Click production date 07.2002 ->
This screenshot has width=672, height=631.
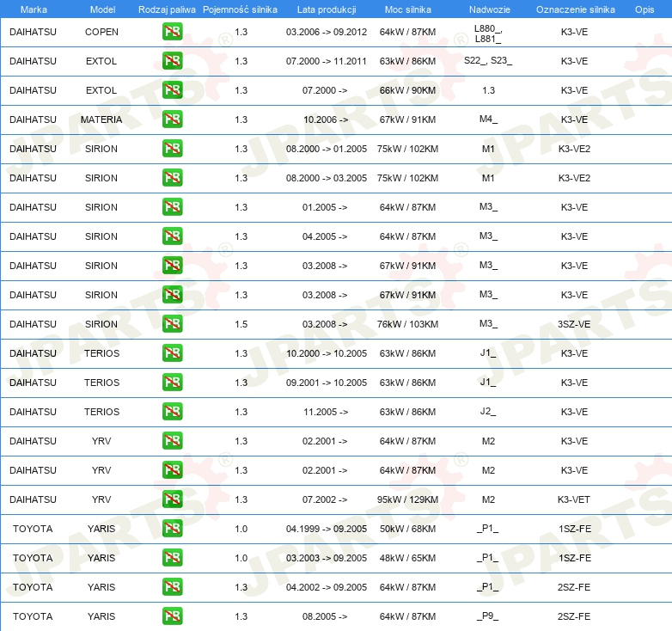[x=325, y=499]
